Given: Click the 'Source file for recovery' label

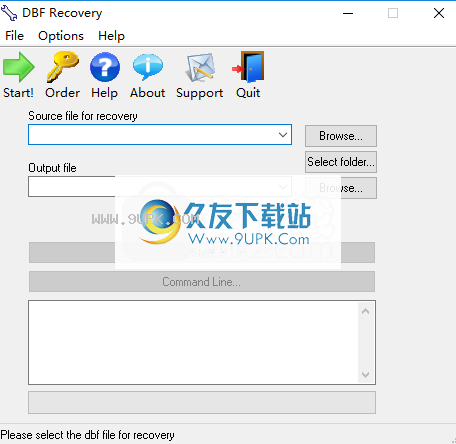Looking at the screenshot, I should (83, 116).
